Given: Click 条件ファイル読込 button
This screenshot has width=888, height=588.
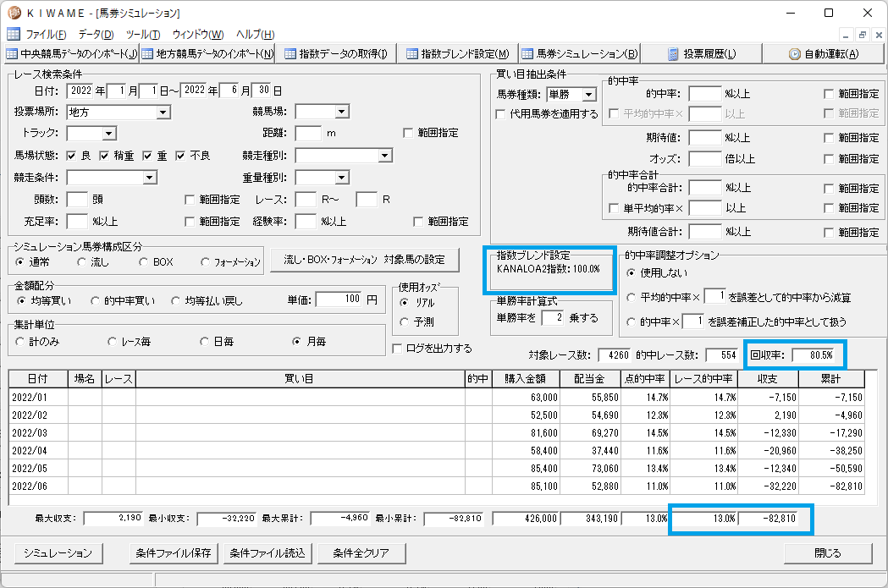Looking at the screenshot, I should pyautogui.click(x=268, y=553).
